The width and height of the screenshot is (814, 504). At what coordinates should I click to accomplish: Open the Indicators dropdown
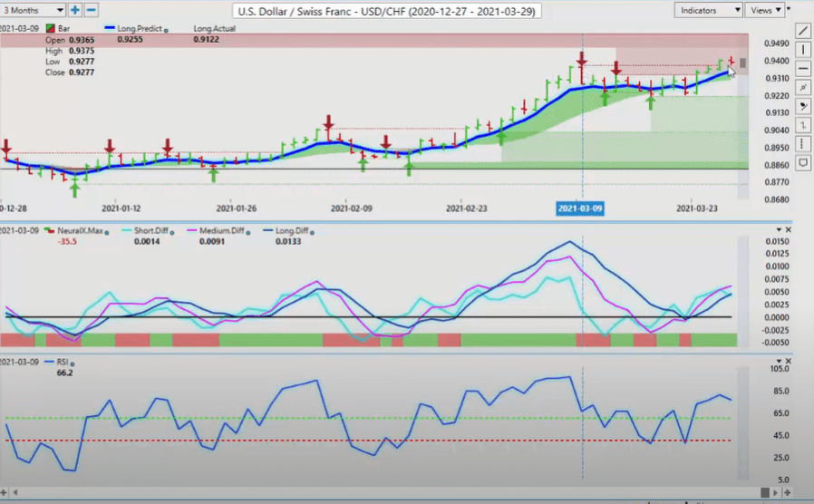coord(708,10)
